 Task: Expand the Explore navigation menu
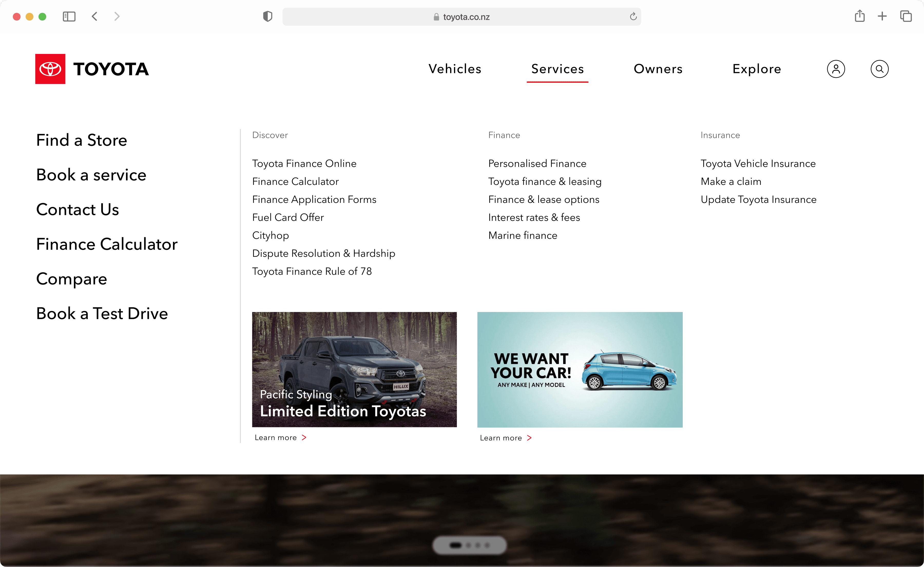coord(756,69)
